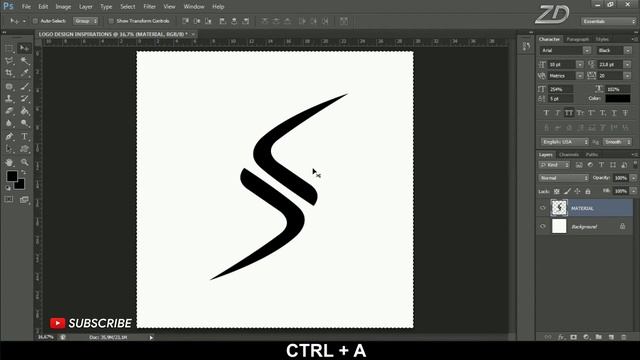640x360 pixels.
Task: Hide the MATERIAL layer visibility eye
Action: [x=543, y=208]
